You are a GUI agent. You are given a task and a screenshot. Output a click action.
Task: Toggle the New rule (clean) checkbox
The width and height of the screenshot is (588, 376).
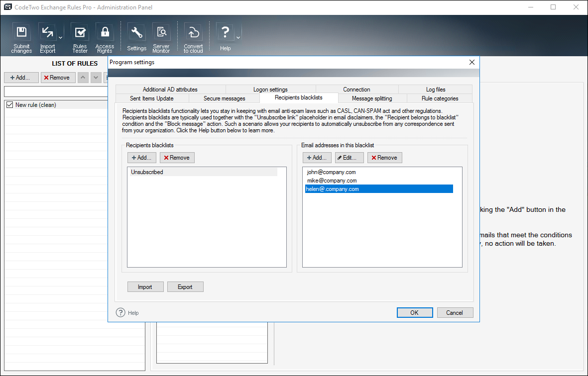[10, 105]
